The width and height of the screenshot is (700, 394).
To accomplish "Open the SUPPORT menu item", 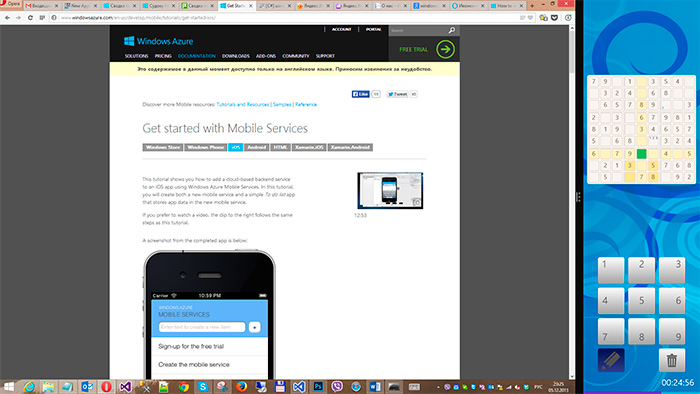I will (325, 56).
